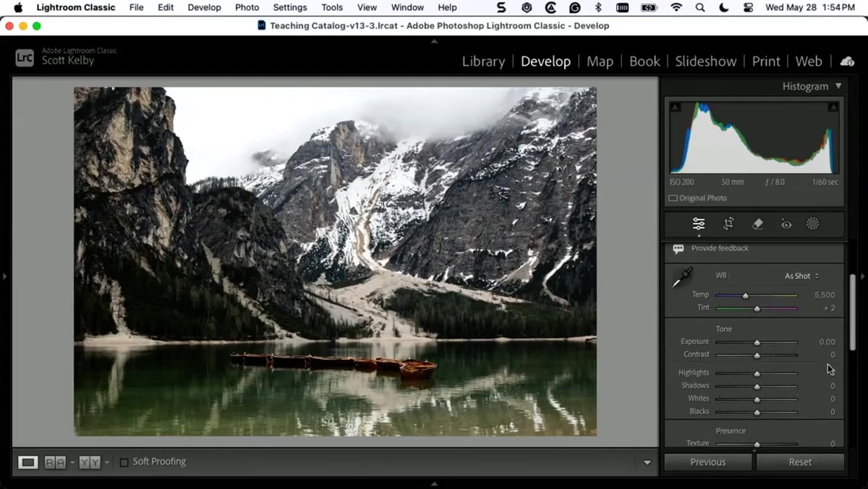Click the Provide feedback speech bubble icon
The height and width of the screenshot is (489, 868).
pos(678,249)
